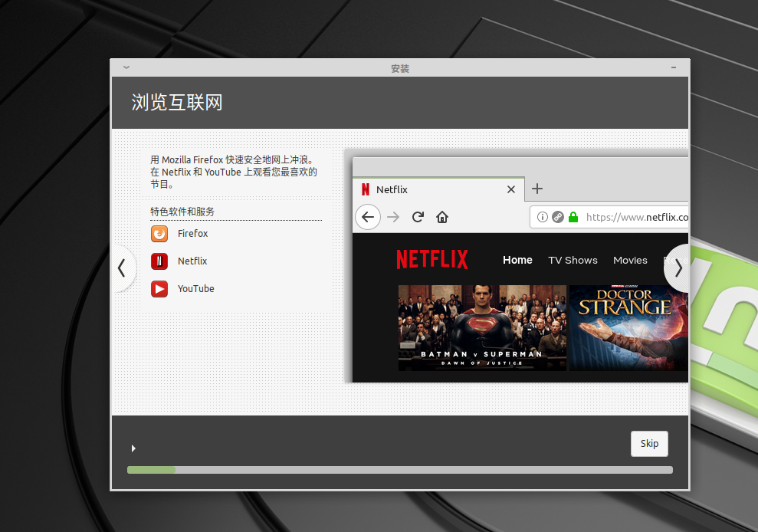Image resolution: width=758 pixels, height=532 pixels.
Task: Click the green padlock in the address bar
Action: click(573, 217)
